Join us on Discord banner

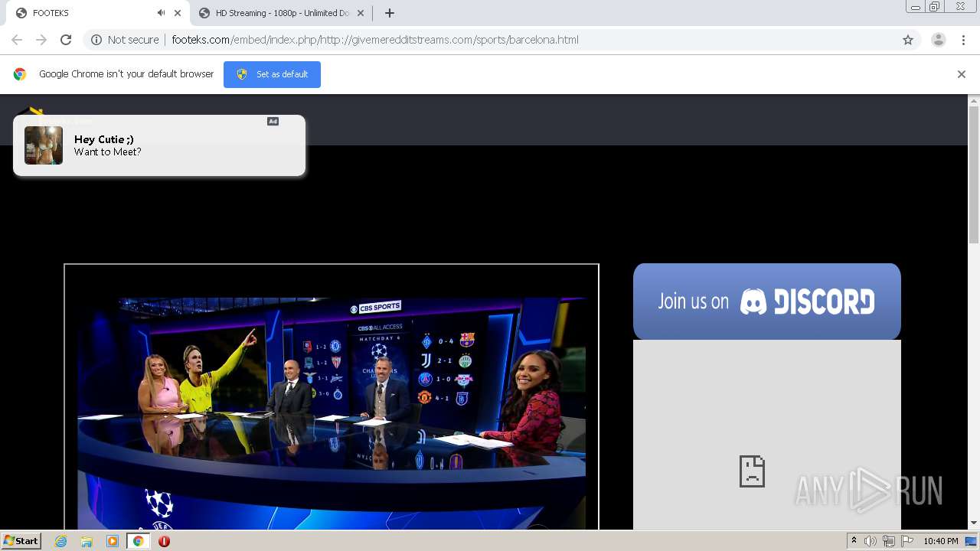(767, 302)
